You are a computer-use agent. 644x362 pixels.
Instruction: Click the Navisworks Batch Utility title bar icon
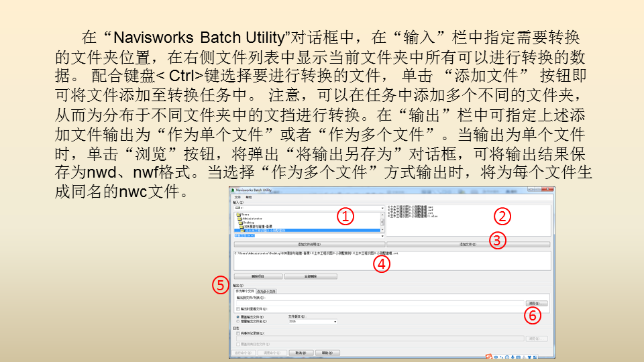(233, 190)
